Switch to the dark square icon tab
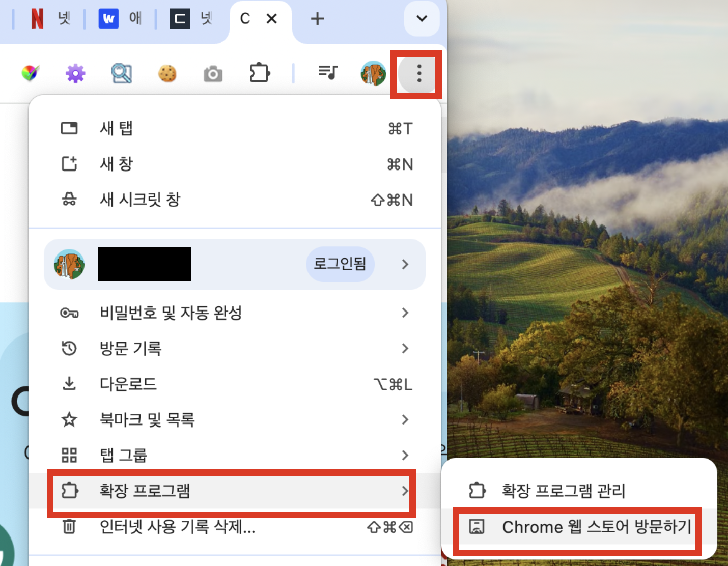Image resolution: width=728 pixels, height=566 pixels. click(191, 19)
